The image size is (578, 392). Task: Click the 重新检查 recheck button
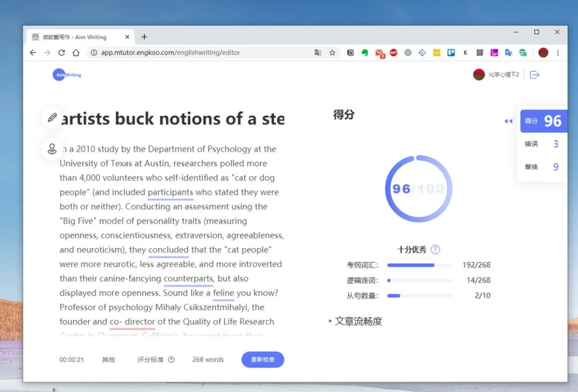(x=263, y=359)
